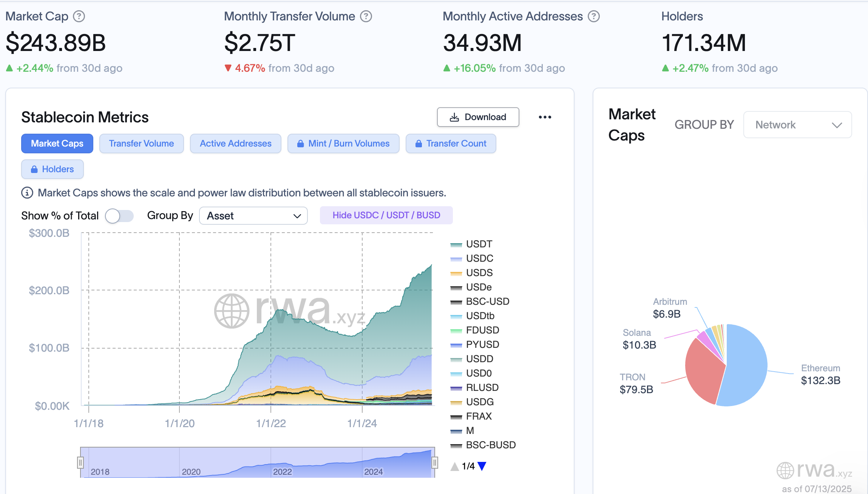Click the lock icon on Mint / Burn Volumes

click(x=301, y=144)
